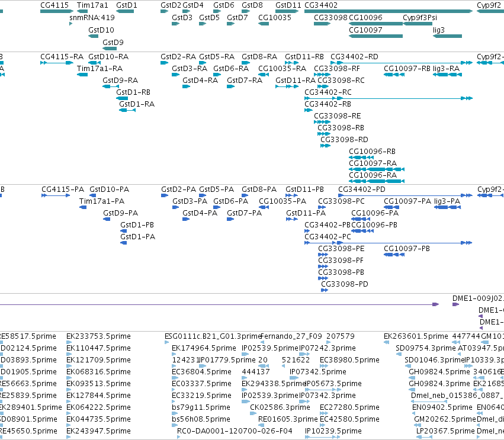Select the Fernando_27_F09 EST label
Screen dimensions: 504x440
[x=291, y=336]
